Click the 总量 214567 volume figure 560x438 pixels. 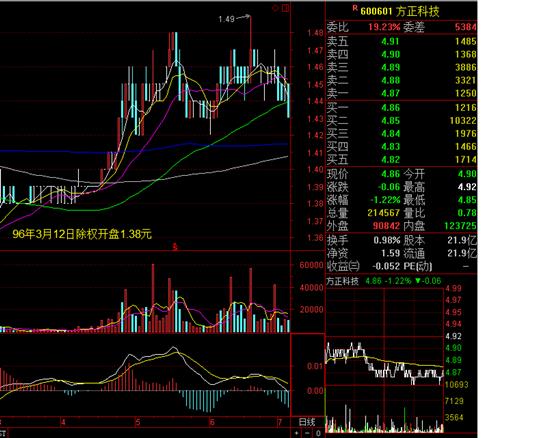tap(384, 213)
